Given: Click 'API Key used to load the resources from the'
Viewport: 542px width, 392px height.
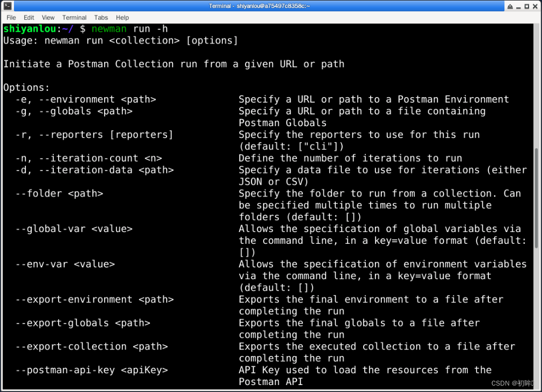Looking at the screenshot, I should pos(365,370).
